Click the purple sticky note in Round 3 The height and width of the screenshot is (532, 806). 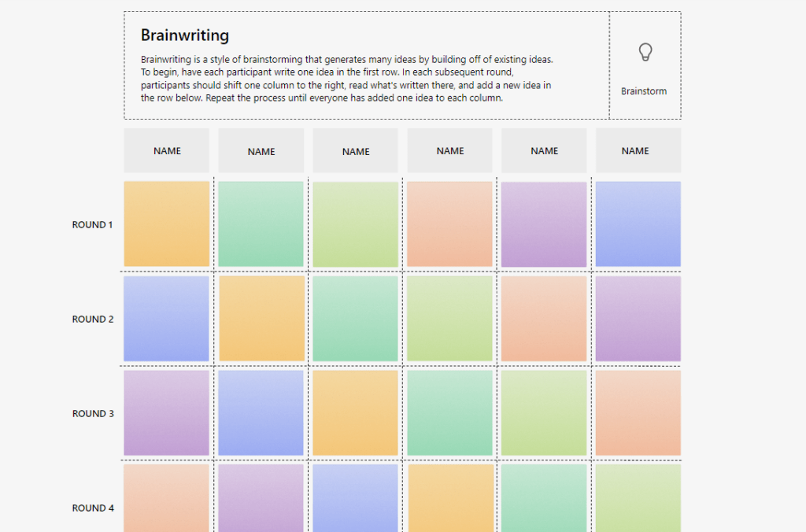[x=167, y=413]
